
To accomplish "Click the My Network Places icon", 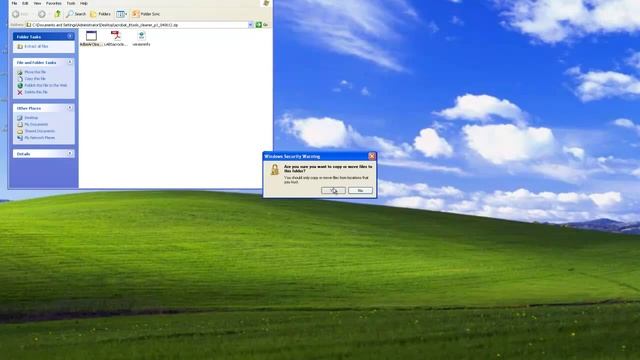I will pos(20,138).
